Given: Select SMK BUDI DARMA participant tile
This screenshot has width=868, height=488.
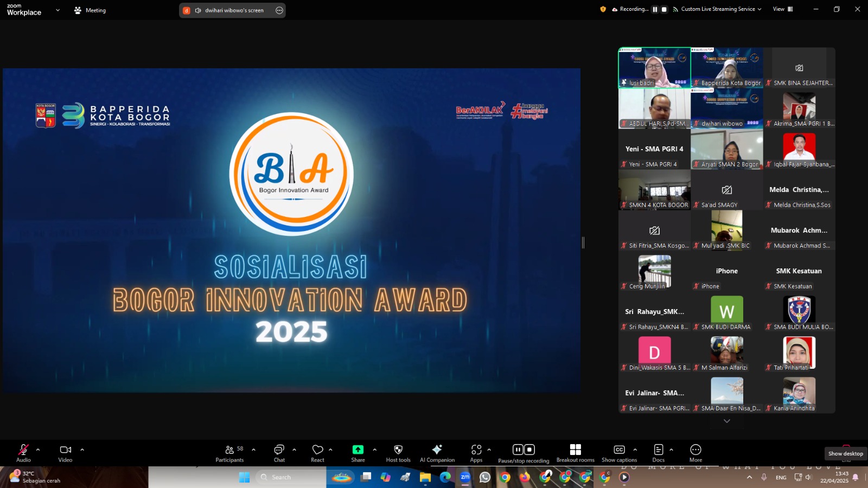Looking at the screenshot, I should click(727, 312).
